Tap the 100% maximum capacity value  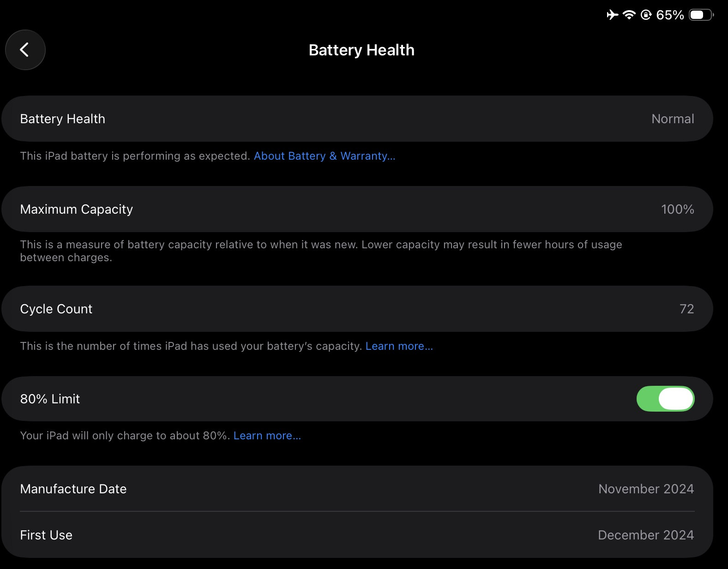677,209
